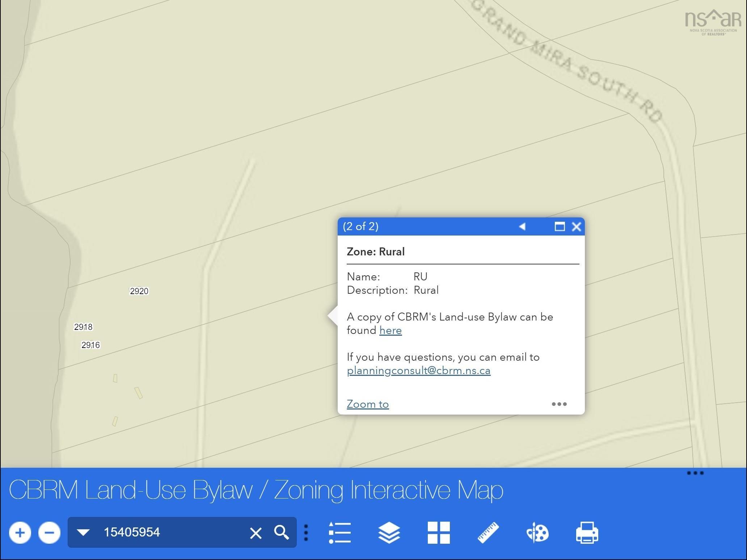Image resolution: width=747 pixels, height=560 pixels.
Task: Open the Print widget
Action: (587, 533)
